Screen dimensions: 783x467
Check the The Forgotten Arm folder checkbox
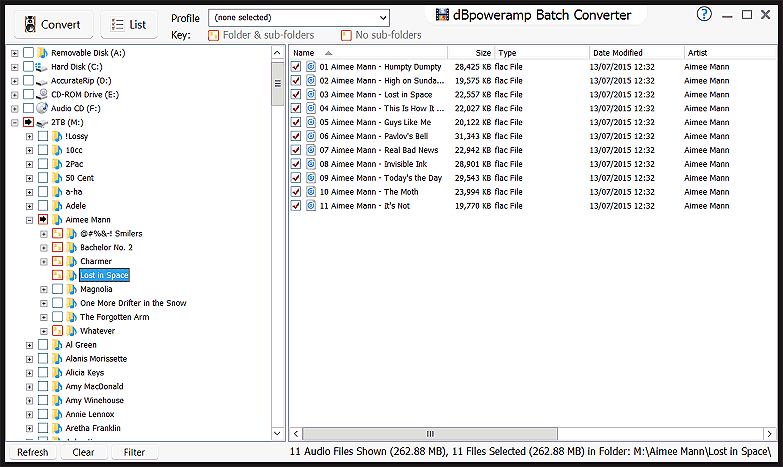(57, 317)
